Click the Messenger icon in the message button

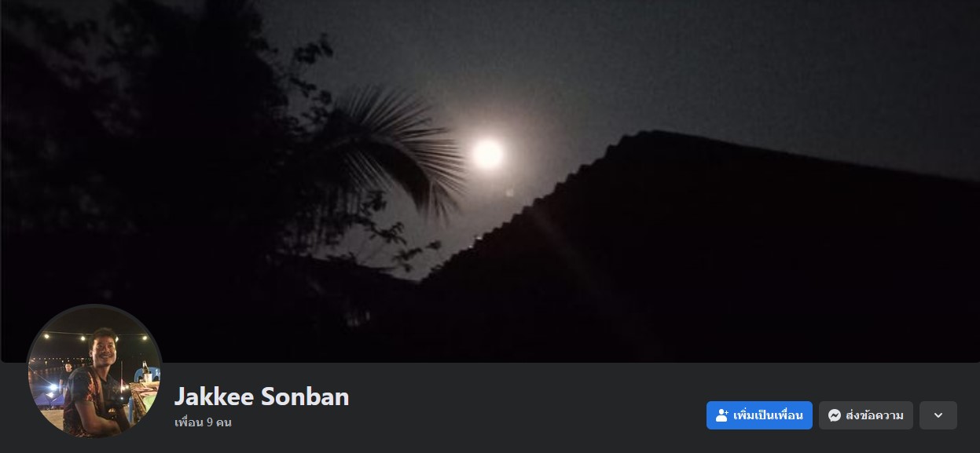pyautogui.click(x=835, y=415)
